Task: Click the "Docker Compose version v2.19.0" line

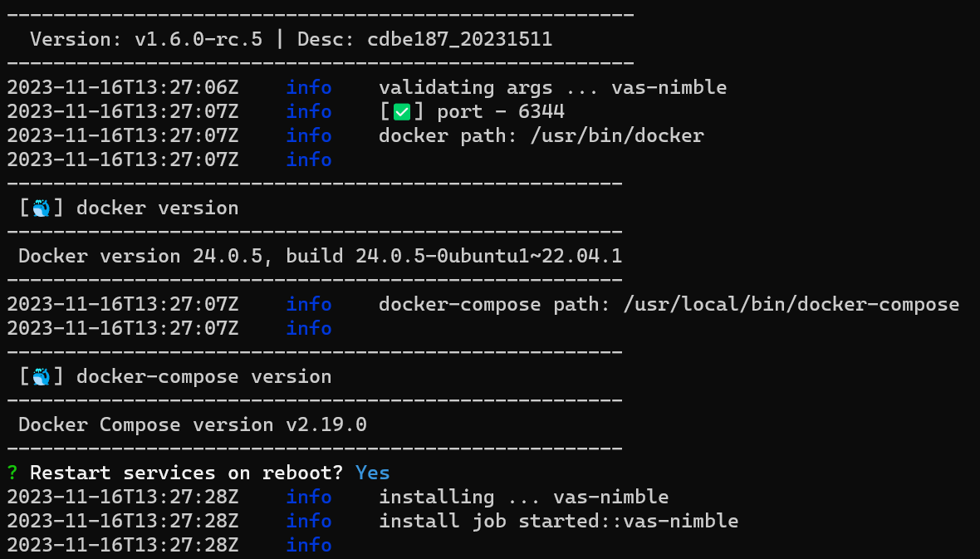Action: click(x=192, y=425)
